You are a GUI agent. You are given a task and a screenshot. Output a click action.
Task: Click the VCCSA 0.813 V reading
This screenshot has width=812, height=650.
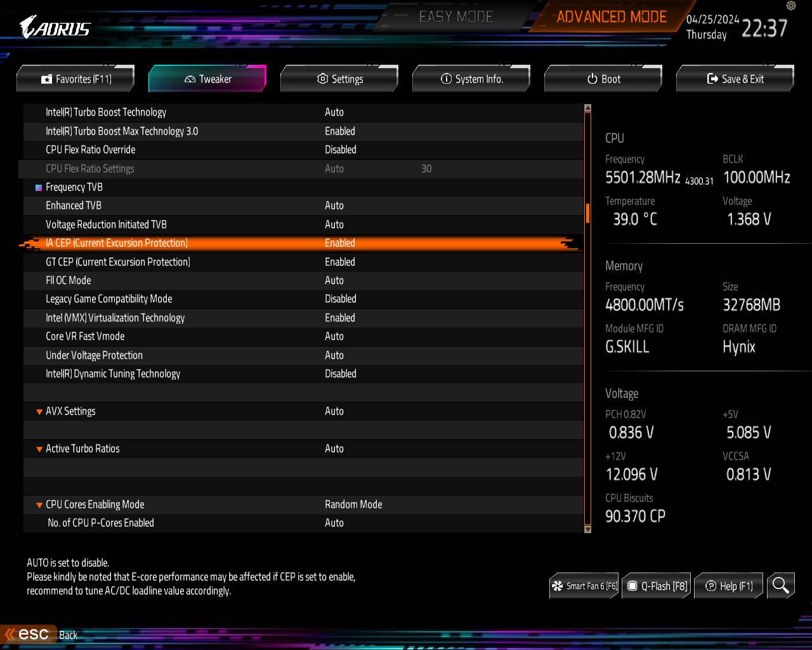click(749, 474)
